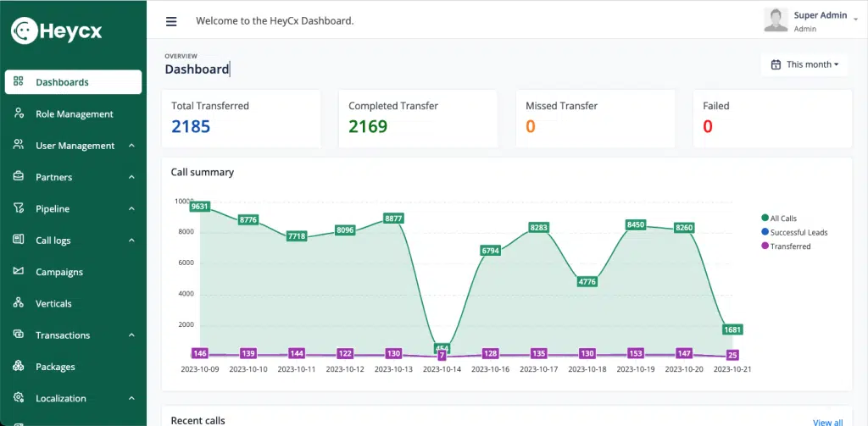Click the Campaigns envelope icon

19,272
